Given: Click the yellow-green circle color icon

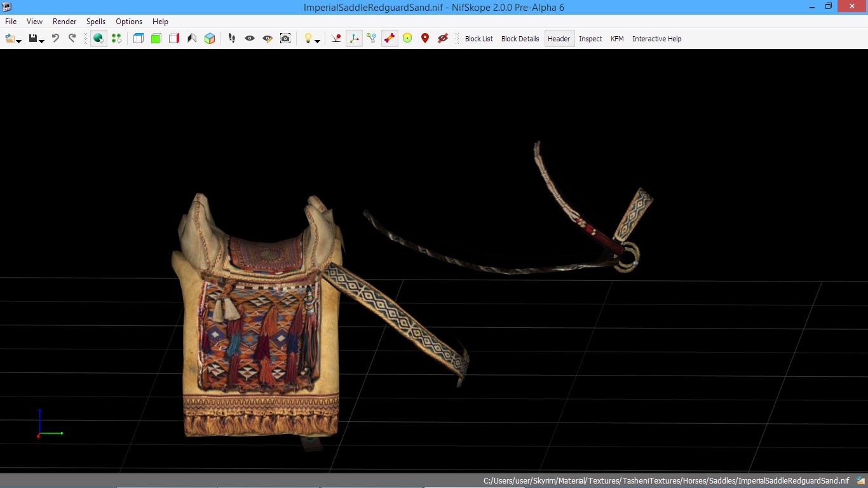Looking at the screenshot, I should pyautogui.click(x=407, y=38).
